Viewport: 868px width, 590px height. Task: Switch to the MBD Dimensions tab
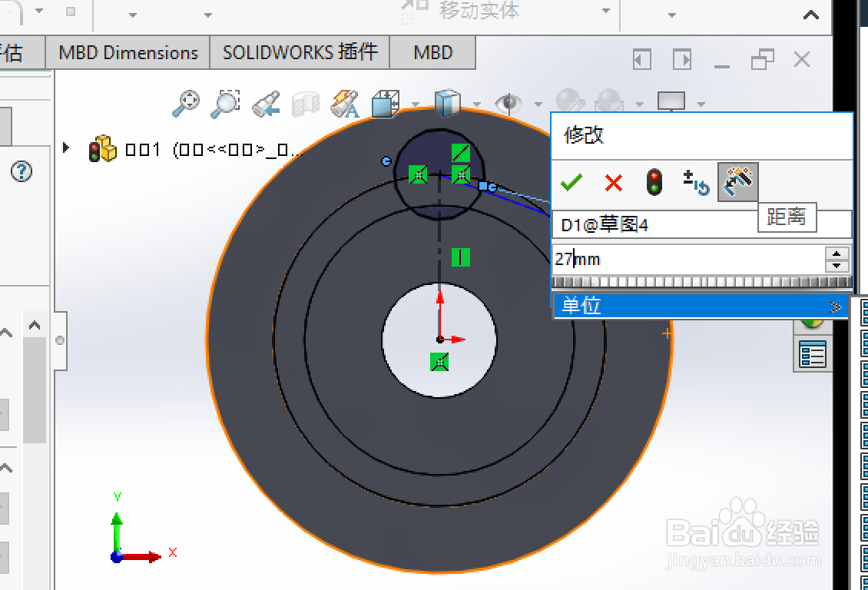127,52
